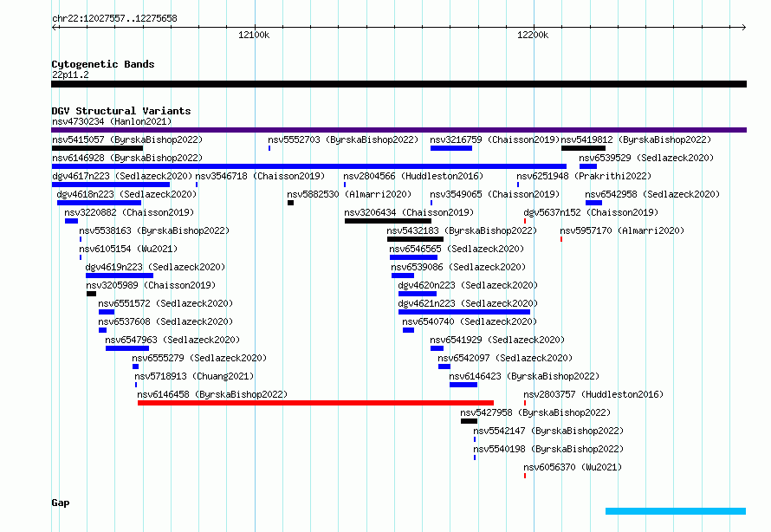Open nsv5538163 (ByrskaBishop2022) variant
Viewport: 771px width, 532px height.
point(154,230)
